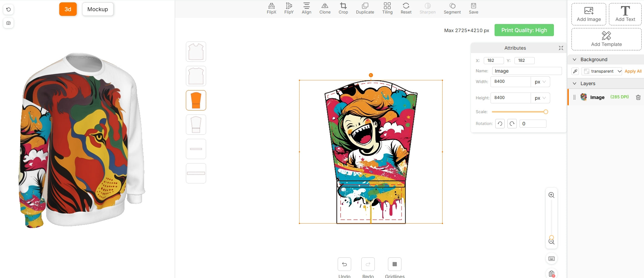The height and width of the screenshot is (278, 644).
Task: Collapse the Layers section
Action: click(575, 83)
